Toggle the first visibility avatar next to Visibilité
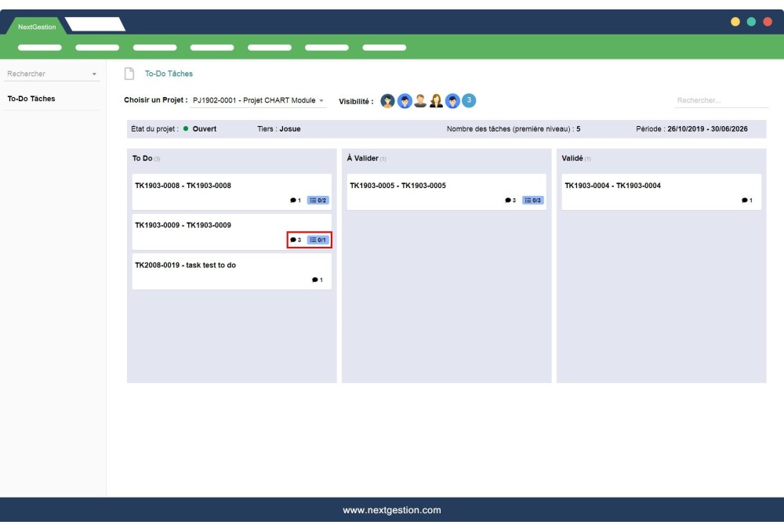 tap(387, 100)
